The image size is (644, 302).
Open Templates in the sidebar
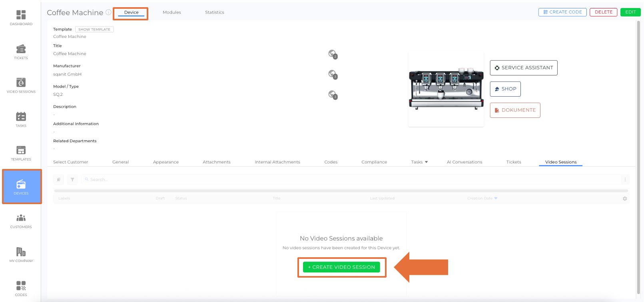(x=21, y=151)
